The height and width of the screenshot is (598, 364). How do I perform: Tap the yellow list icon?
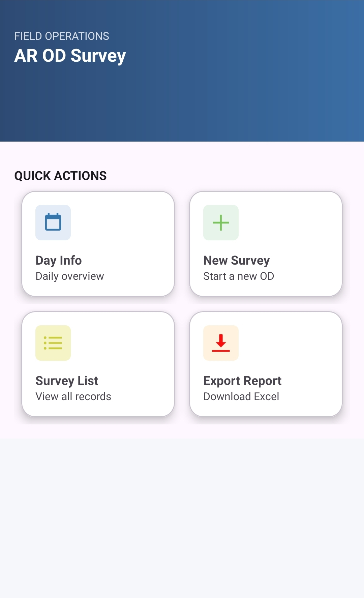[x=53, y=343]
